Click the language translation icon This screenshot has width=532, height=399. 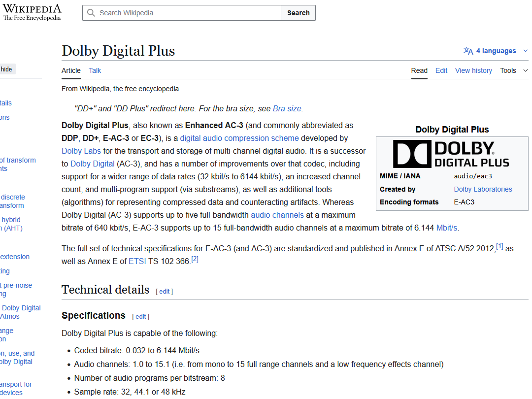click(468, 51)
